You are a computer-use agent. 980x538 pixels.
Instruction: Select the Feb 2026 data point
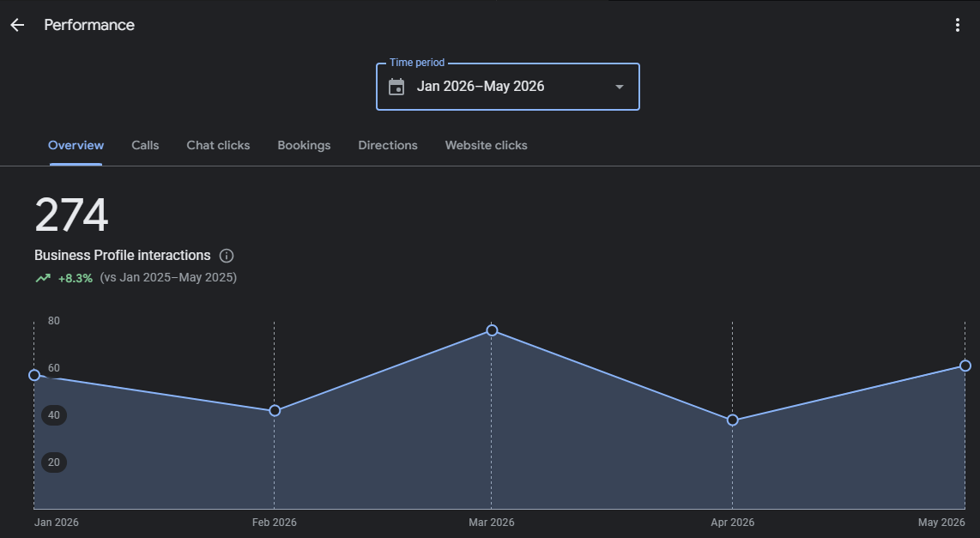pyautogui.click(x=275, y=410)
